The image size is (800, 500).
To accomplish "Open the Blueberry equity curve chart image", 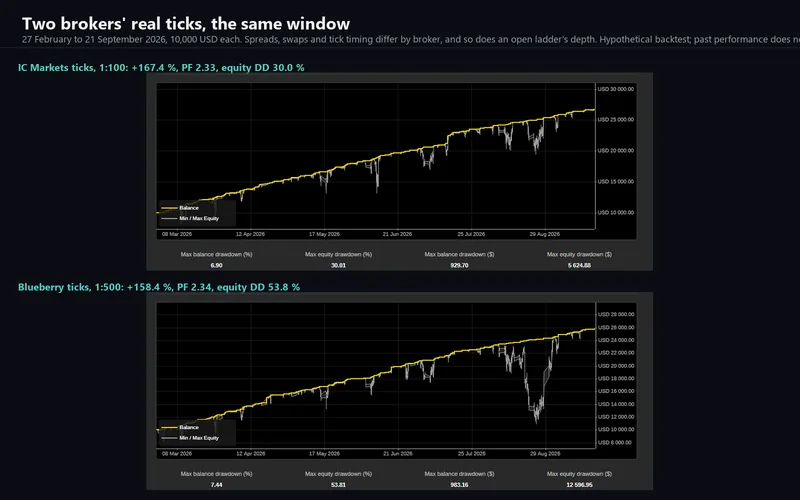I will coord(399,391).
